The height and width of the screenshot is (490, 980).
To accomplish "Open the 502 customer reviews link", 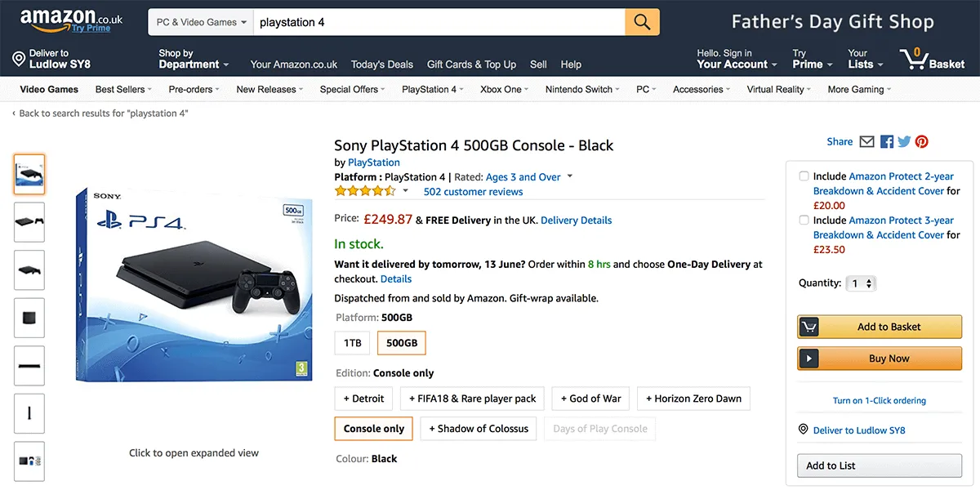I will [x=473, y=192].
